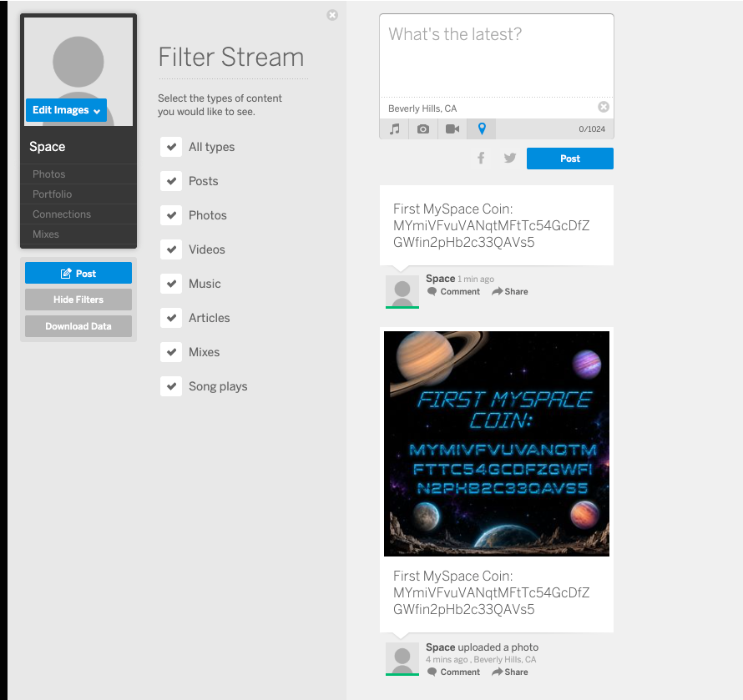
Task: Click the Beverly Hills, CA location text
Action: [422, 108]
